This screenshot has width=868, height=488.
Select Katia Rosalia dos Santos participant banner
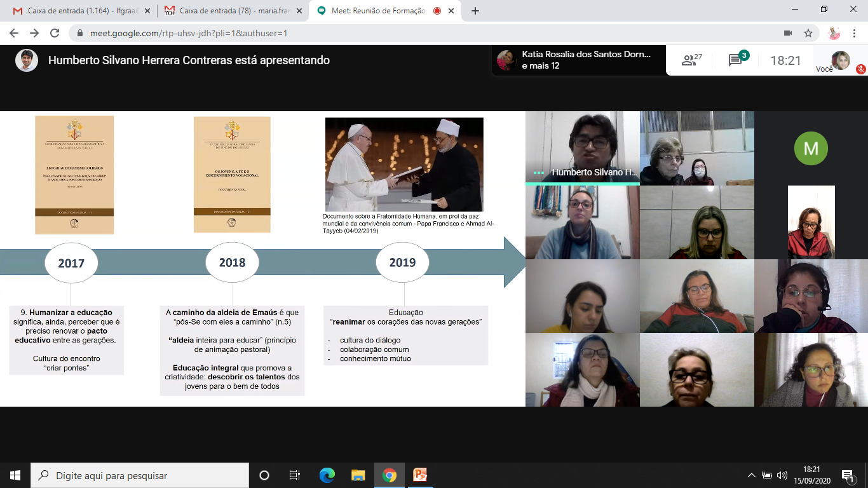[x=578, y=60]
